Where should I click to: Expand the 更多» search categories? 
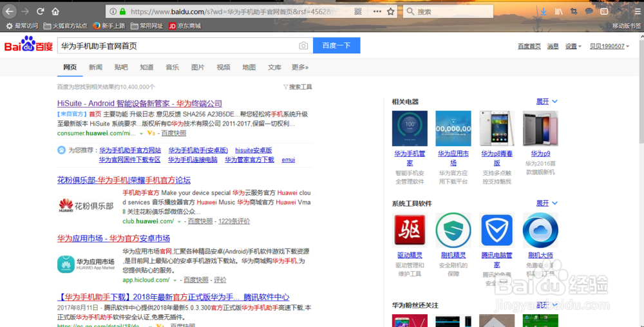click(x=300, y=68)
